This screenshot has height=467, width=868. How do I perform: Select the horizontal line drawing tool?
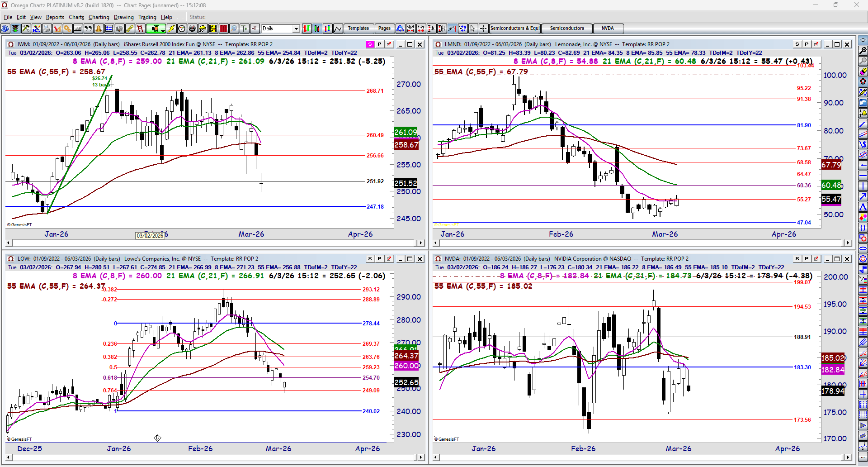point(863,176)
